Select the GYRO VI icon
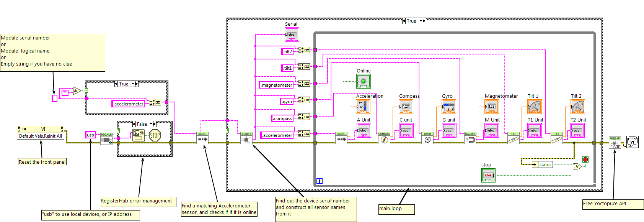This screenshot has height=222, width=644. (x=427, y=138)
